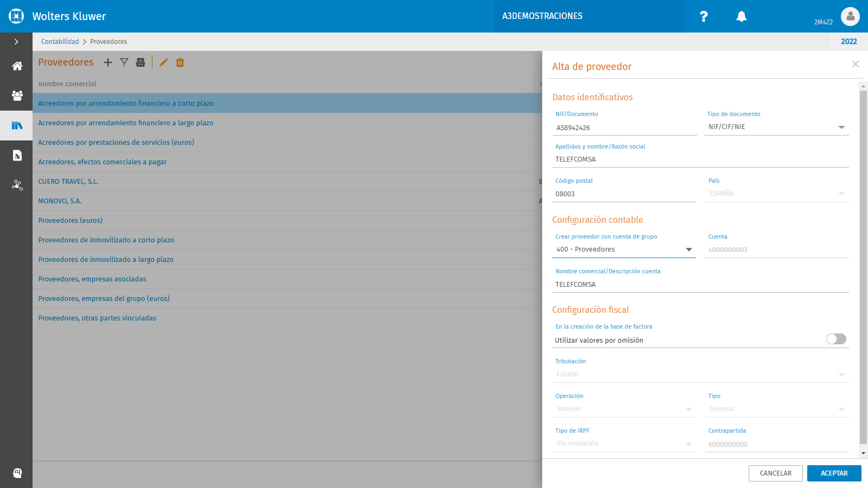
Task: Open the user profile avatar
Action: 850,16
